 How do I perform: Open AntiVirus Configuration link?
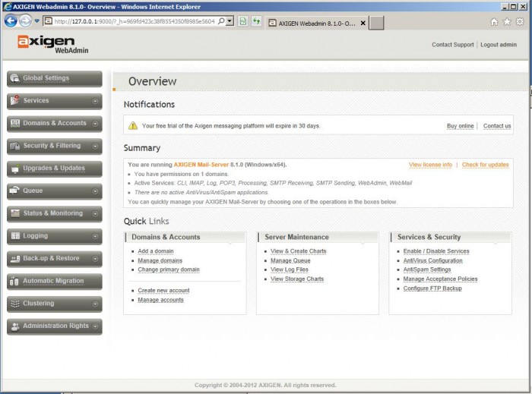point(432,260)
